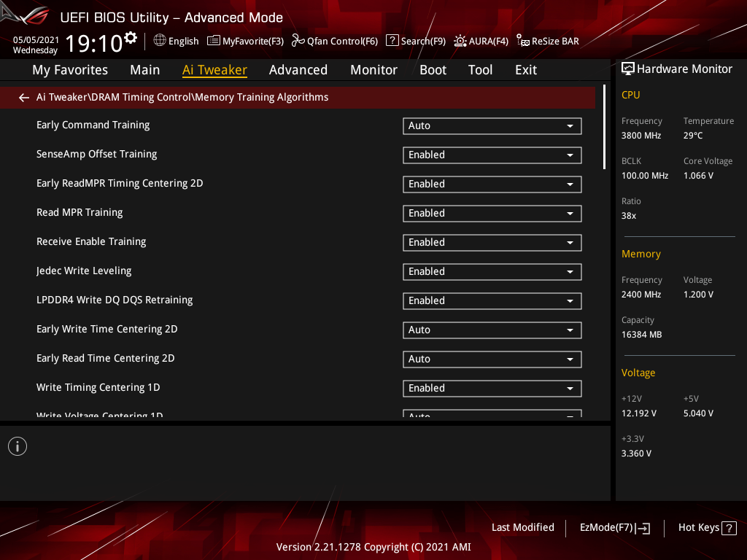Open the Early Write Time Centering 2D dropdown
The width and height of the screenshot is (747, 560).
tap(492, 330)
